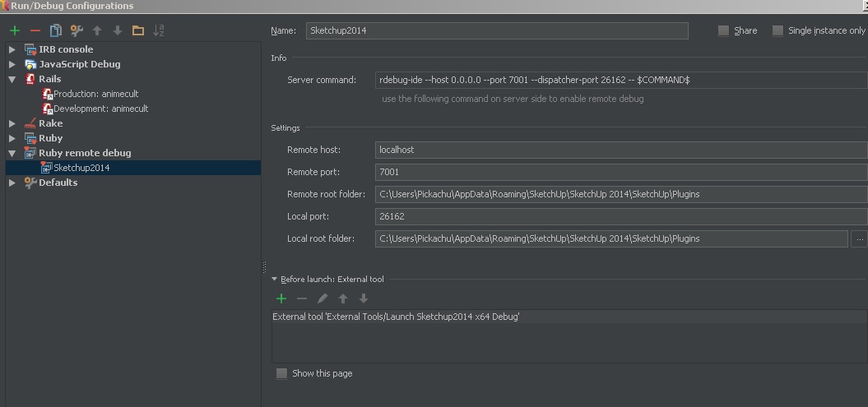Screen dimensions: 868x407
Task: Toggle Show this page checkbox
Action: (281, 373)
